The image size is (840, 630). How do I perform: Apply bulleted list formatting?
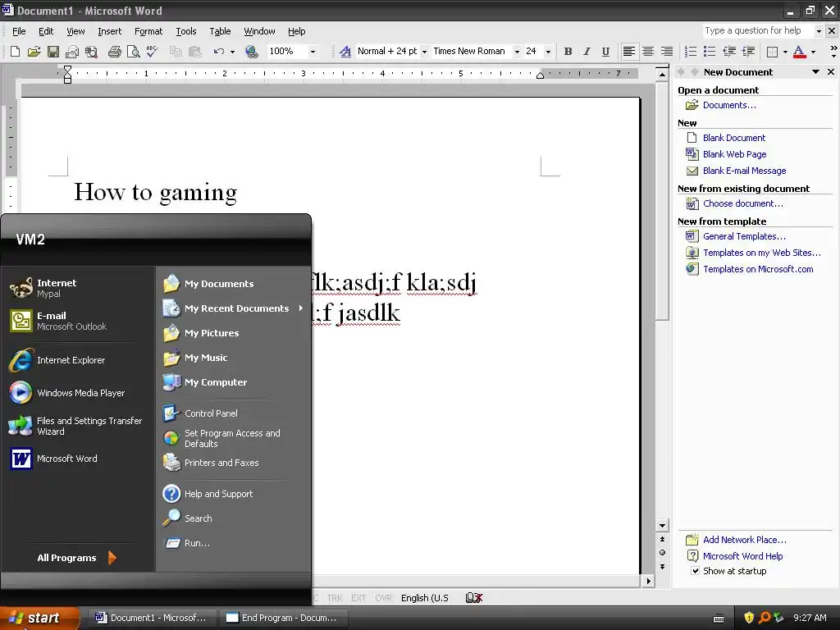(710, 52)
